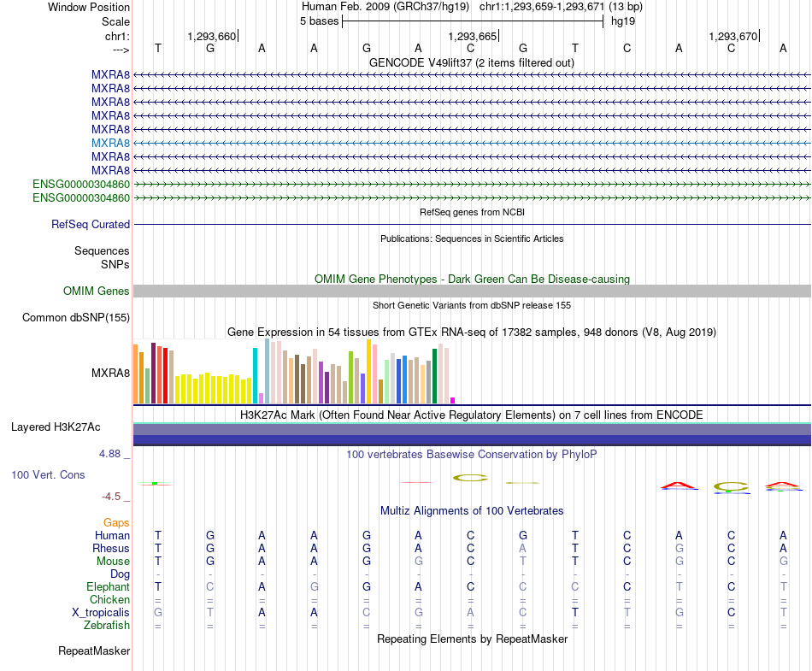Open the RepeatMasker track label
Image resolution: width=812 pixels, height=671 pixels.
click(94, 650)
